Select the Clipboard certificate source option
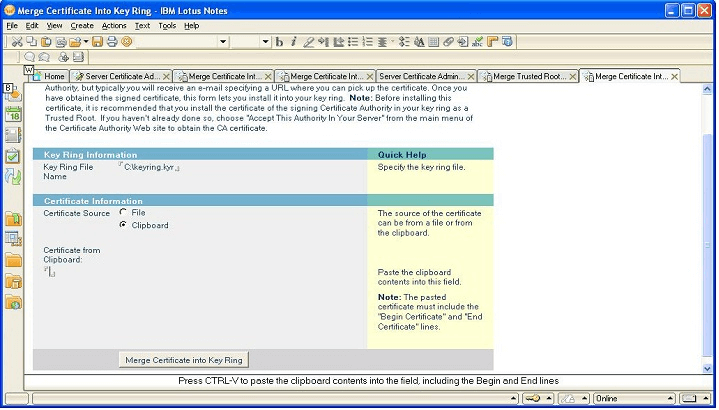This screenshot has width=719, height=410. tap(123, 225)
